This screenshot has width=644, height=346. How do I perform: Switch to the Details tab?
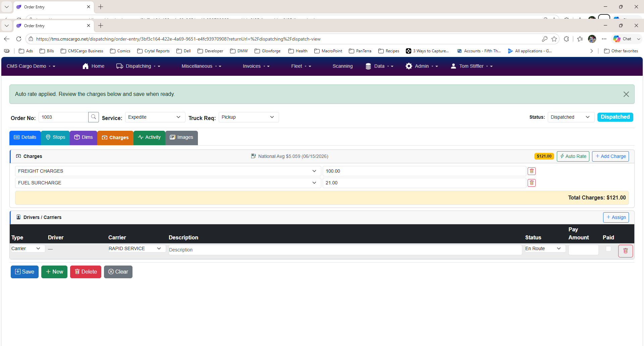pos(25,137)
